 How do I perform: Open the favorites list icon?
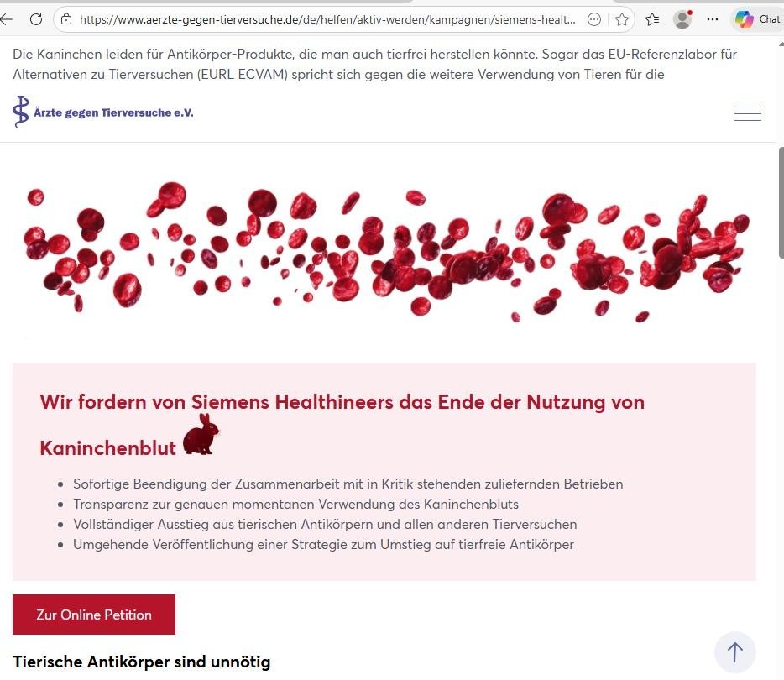[652, 18]
